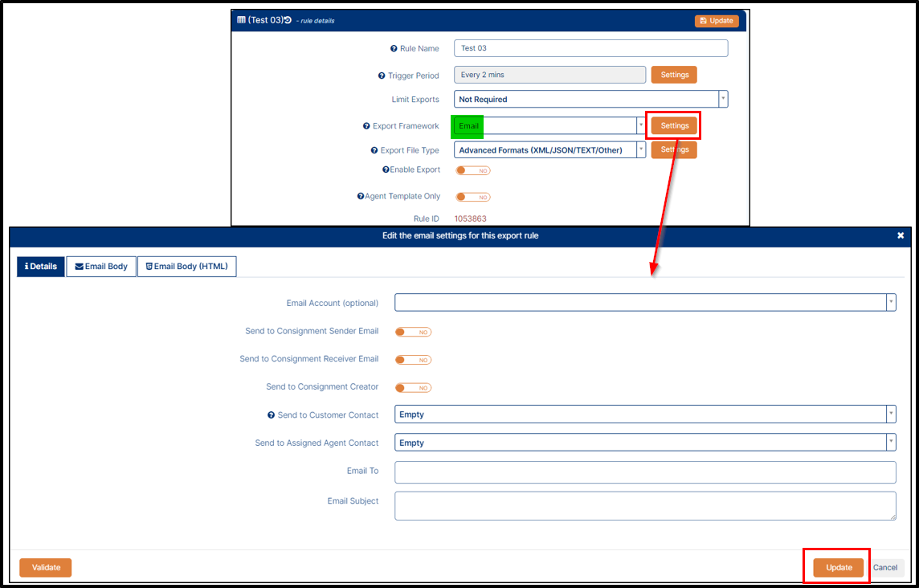Viewport: 919px width, 588px height.
Task: Open the Send to Assigned Agent Contact dropdown
Action: point(644,443)
